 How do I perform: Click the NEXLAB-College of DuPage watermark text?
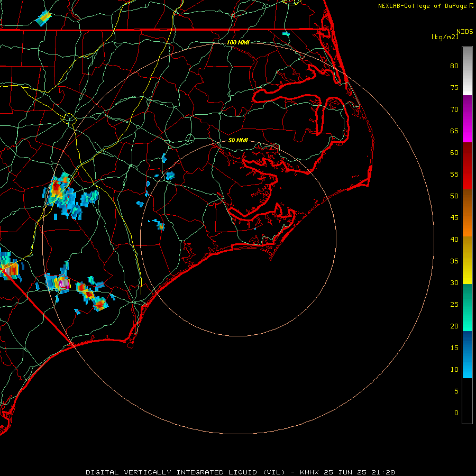(422, 6)
